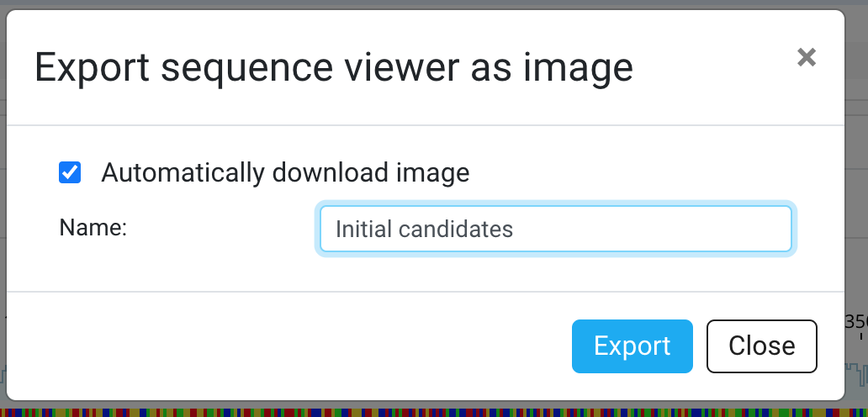
Task: Click the Export sequence viewer as image title
Action: tap(334, 67)
